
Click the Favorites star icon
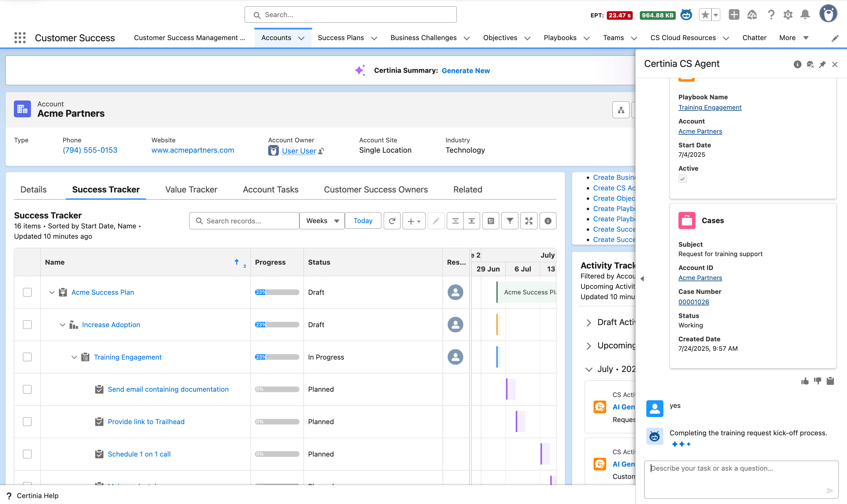click(x=705, y=15)
